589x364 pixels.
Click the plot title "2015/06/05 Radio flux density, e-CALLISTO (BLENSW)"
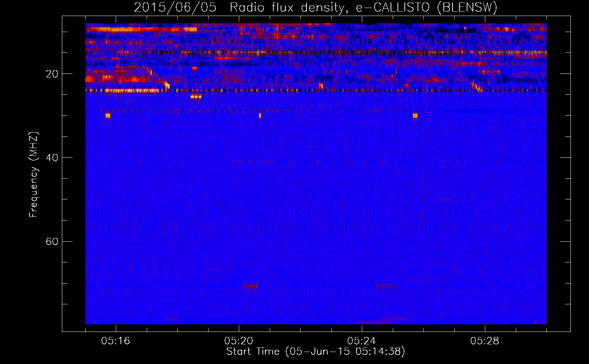(316, 8)
